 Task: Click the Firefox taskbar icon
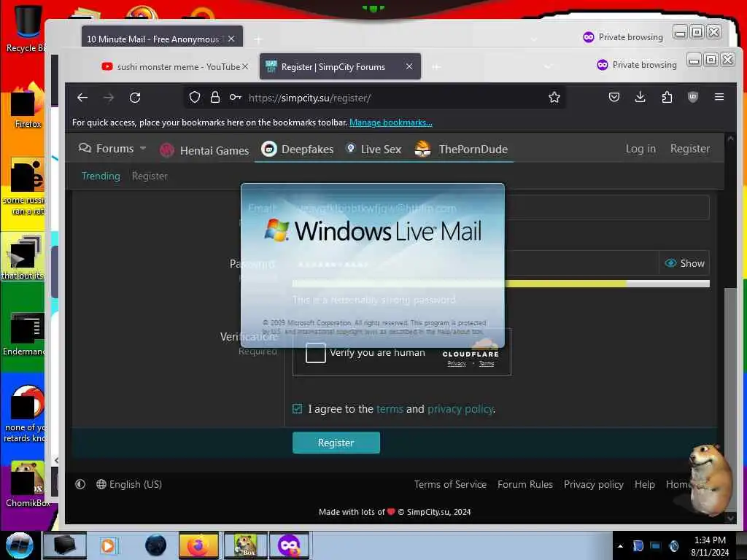click(198, 545)
